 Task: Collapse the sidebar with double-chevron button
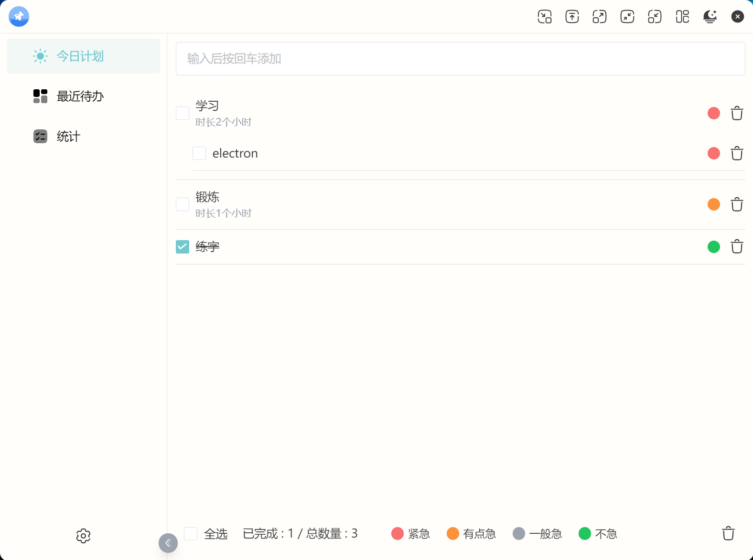[x=168, y=543]
